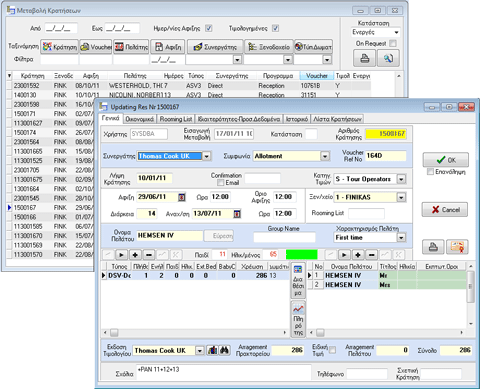Sort list by Κράτηση in background window
The height and width of the screenshot is (389, 480).
point(59,47)
